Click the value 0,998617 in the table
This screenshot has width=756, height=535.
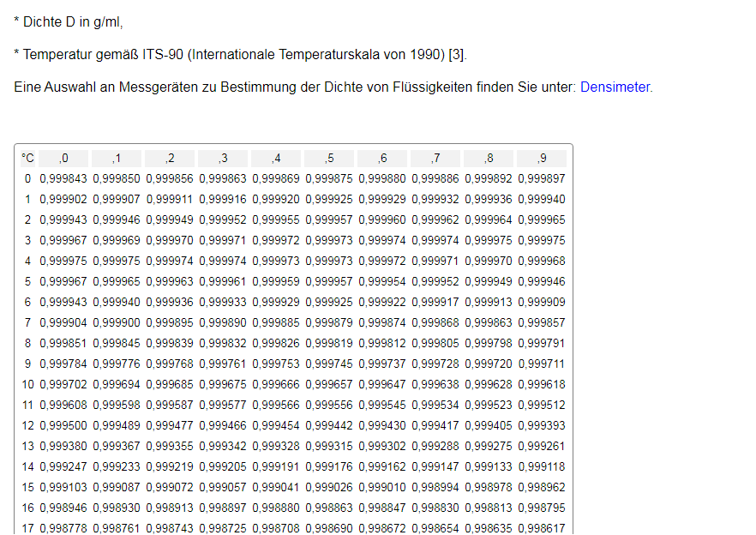[x=542, y=528]
